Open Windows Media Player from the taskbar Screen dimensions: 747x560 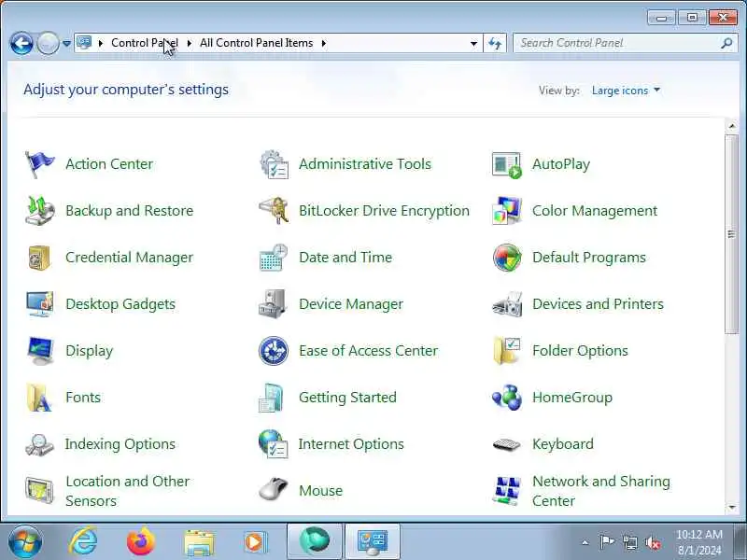256,542
